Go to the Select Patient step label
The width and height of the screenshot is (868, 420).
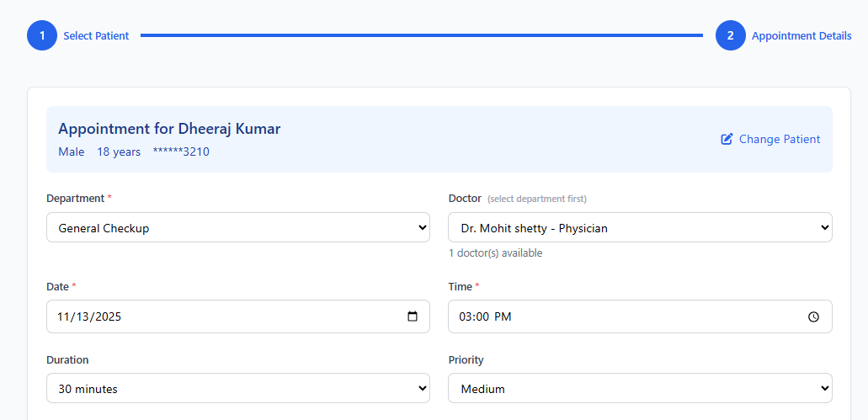pos(96,35)
